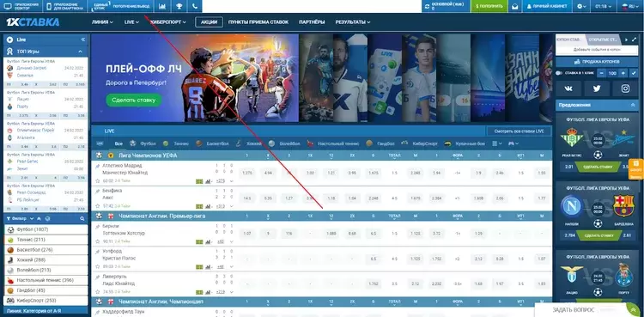
Task: Open the Twitter social link
Action: tap(597, 88)
